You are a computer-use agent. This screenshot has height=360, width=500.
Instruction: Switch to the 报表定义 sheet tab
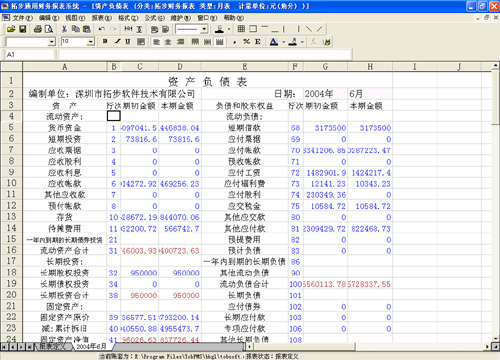point(53,346)
